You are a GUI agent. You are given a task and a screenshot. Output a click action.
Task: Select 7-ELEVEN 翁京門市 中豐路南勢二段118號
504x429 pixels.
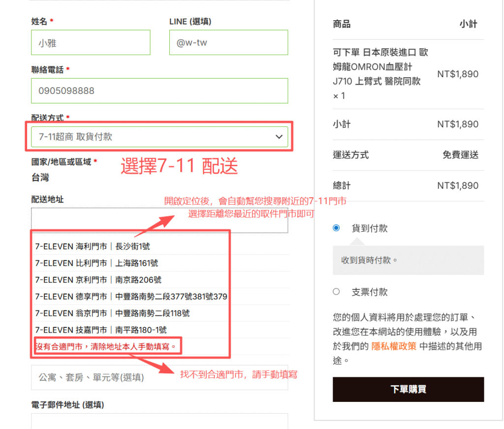(x=112, y=313)
